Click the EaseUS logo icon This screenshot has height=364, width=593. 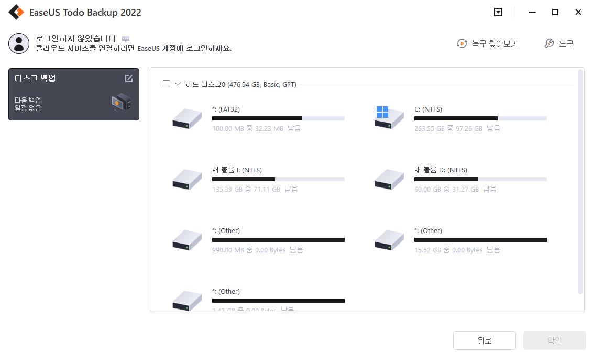pyautogui.click(x=16, y=12)
